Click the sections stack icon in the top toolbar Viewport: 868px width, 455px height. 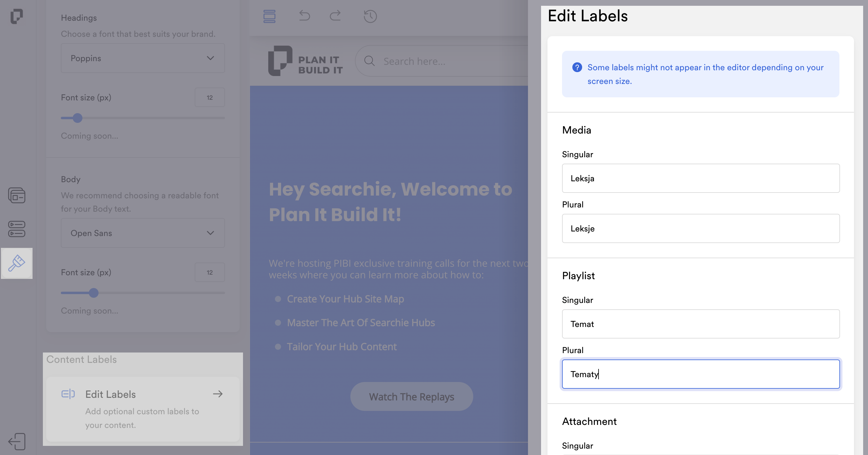269,16
